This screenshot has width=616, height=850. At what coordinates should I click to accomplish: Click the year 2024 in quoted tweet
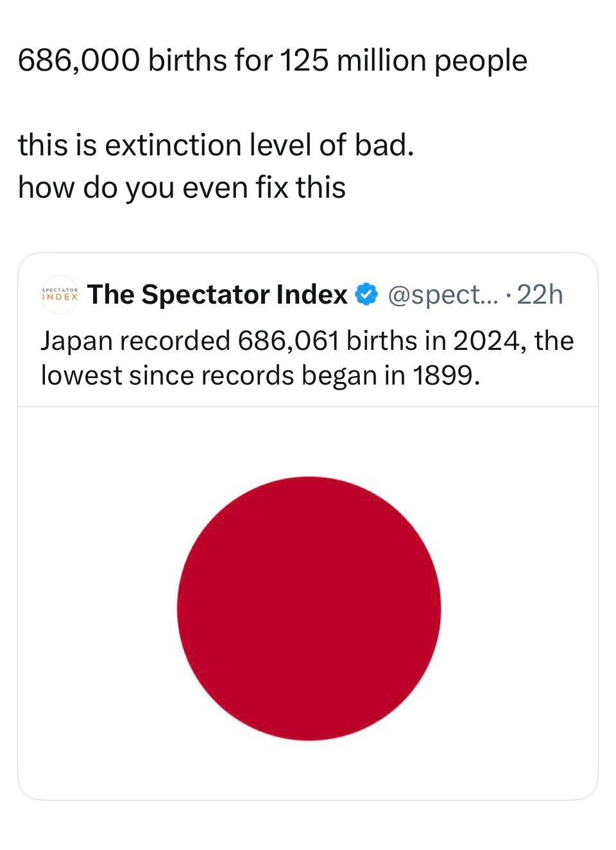(x=490, y=341)
